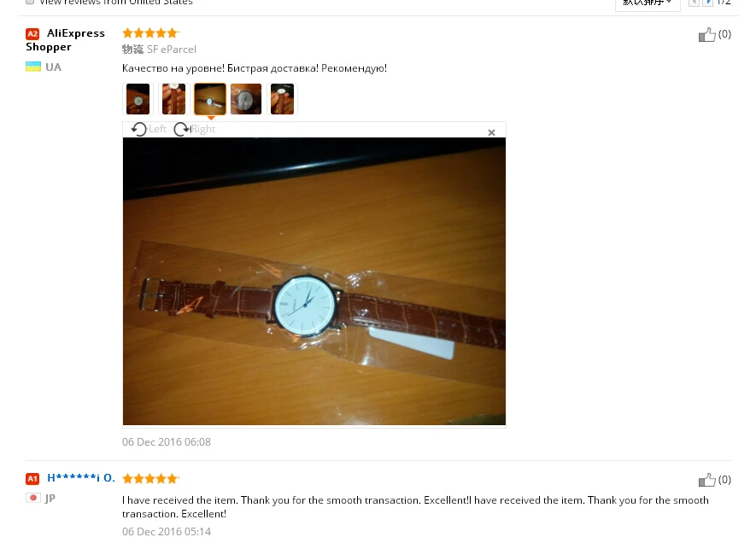Close the enlarged review photo

(491, 132)
